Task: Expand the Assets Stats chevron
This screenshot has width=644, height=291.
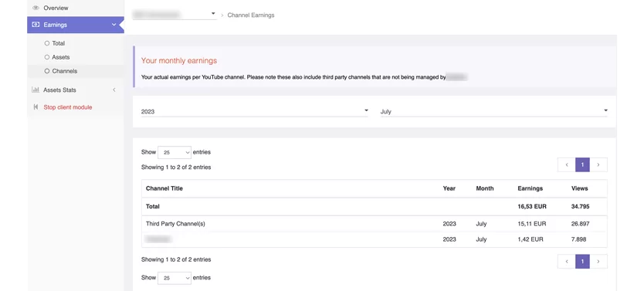Action: (114, 90)
